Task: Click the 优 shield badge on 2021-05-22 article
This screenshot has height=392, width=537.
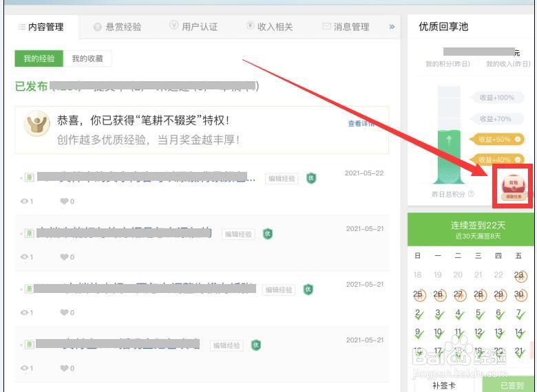Action: click(311, 178)
